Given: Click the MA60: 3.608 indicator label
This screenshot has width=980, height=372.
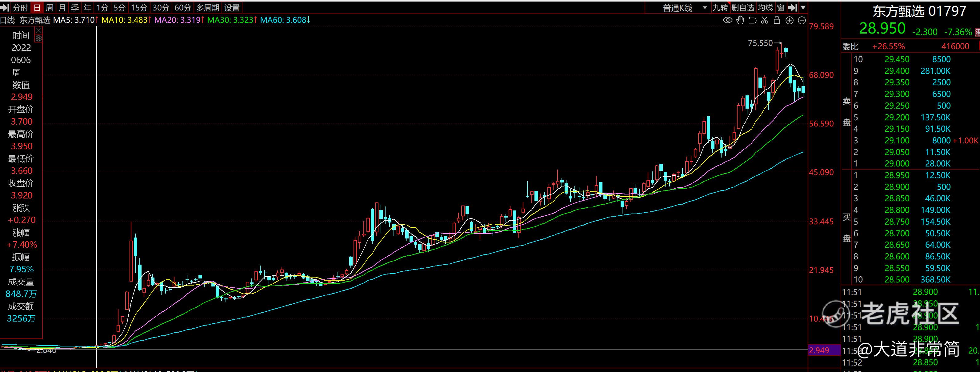Looking at the screenshot, I should coord(285,20).
